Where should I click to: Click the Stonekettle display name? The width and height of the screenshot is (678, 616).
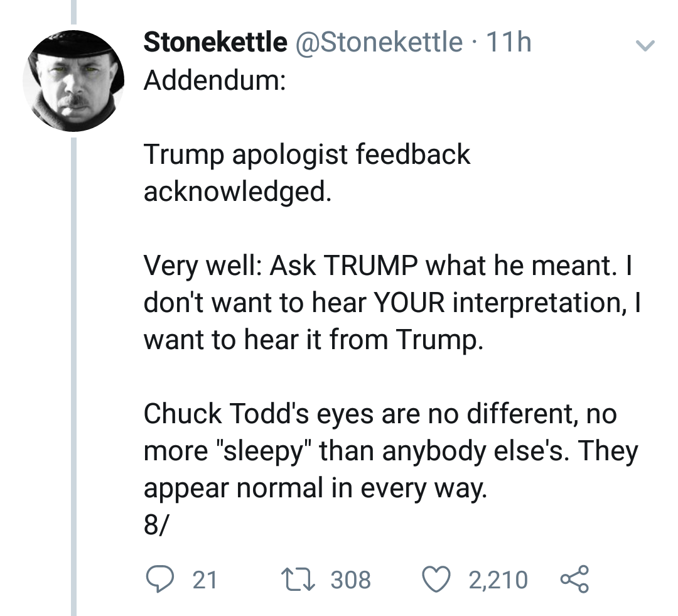(215, 43)
